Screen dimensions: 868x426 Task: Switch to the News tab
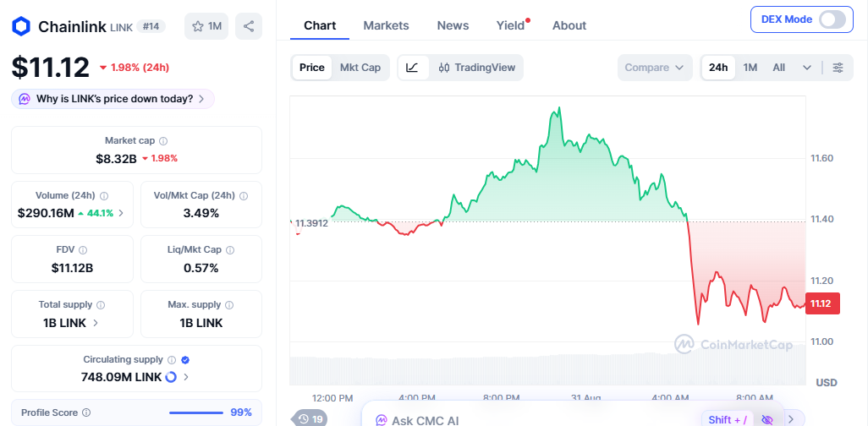click(453, 25)
